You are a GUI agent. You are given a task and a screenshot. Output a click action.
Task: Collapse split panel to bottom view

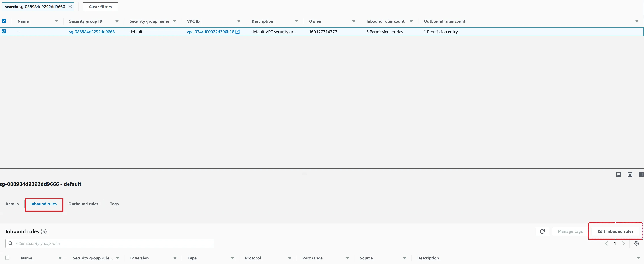click(619, 175)
